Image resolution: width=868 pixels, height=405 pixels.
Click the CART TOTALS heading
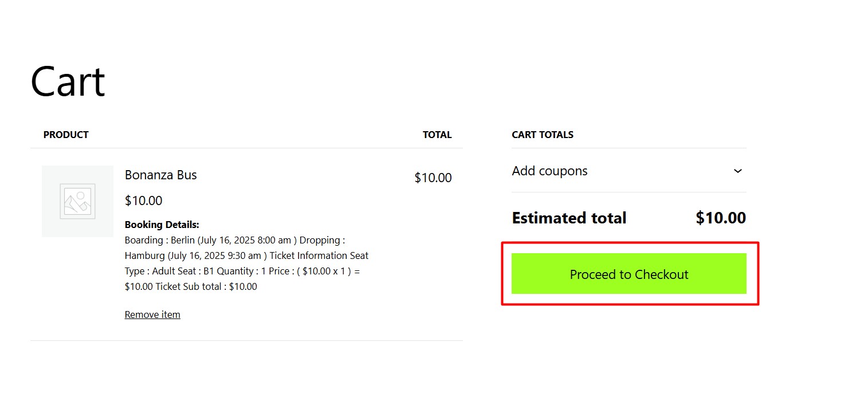coord(543,135)
